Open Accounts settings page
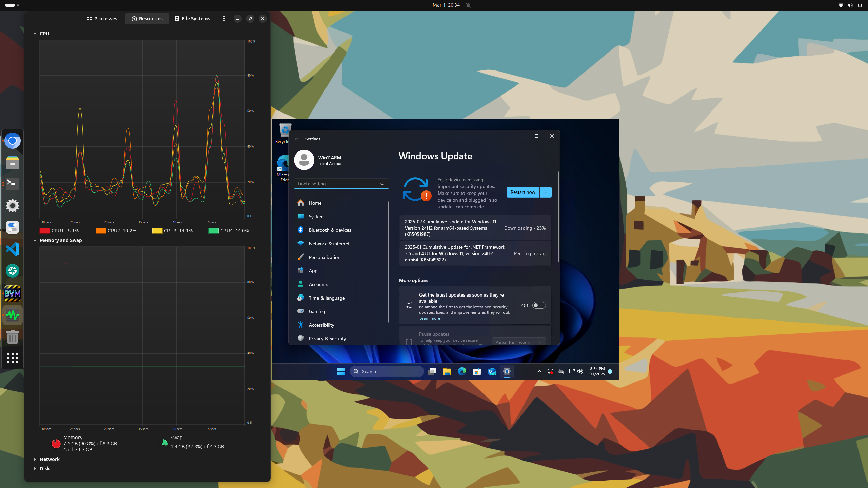The image size is (868, 488). point(341,284)
